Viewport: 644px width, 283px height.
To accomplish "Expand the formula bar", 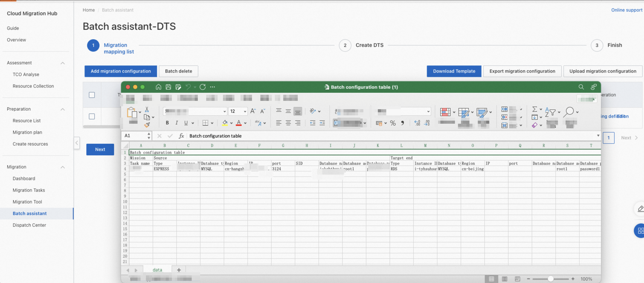I will (598, 136).
